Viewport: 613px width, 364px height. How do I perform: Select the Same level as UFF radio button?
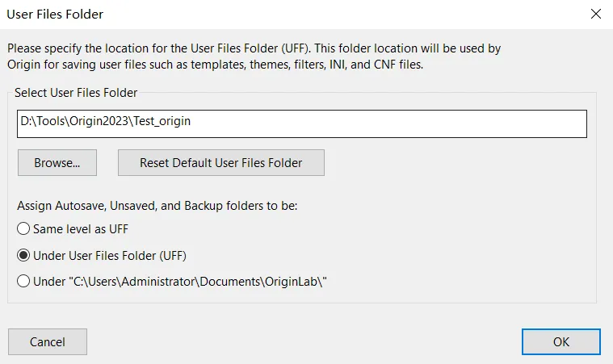[x=23, y=229]
